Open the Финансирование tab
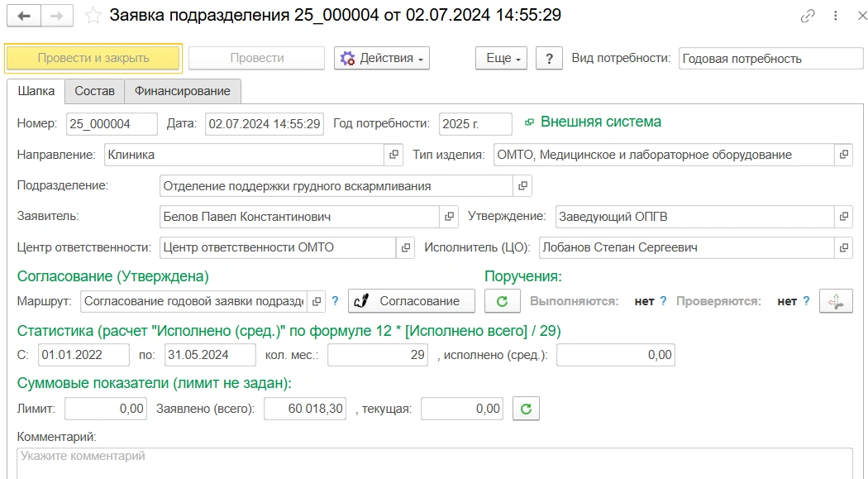 pyautogui.click(x=183, y=91)
